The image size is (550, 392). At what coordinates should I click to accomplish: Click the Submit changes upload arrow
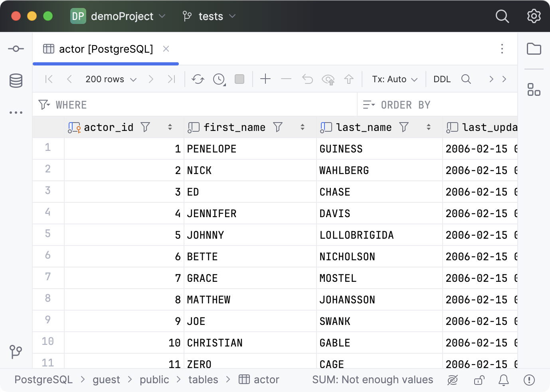tap(349, 79)
